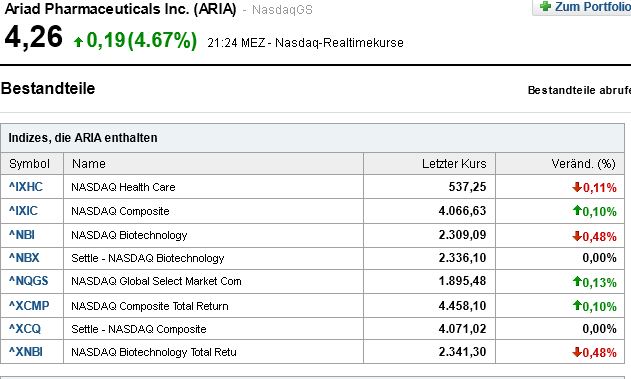The image size is (631, 379).
Task: Follow the ^NBI index link
Action: (22, 235)
